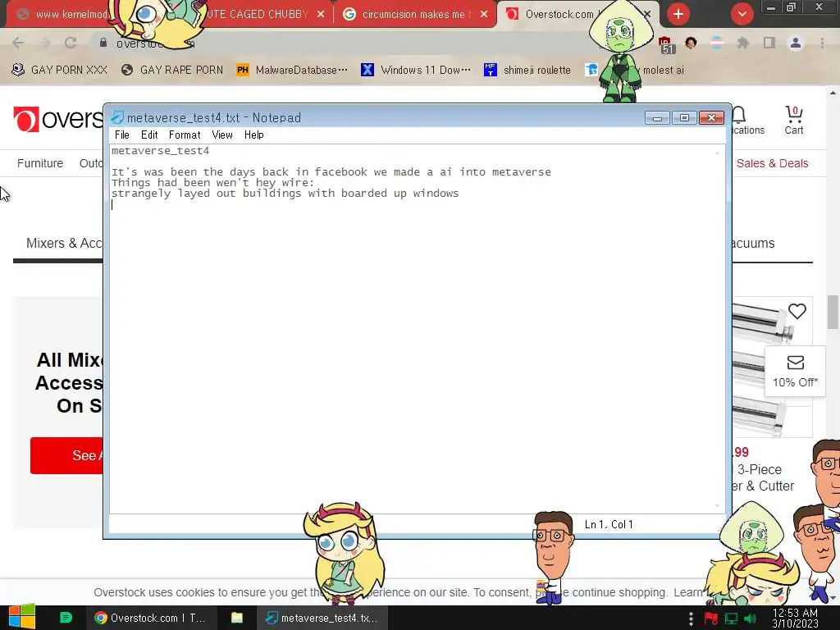Viewport: 840px width, 630px height.
Task: Open the MalwareDatabase bookmark
Action: [x=293, y=70]
